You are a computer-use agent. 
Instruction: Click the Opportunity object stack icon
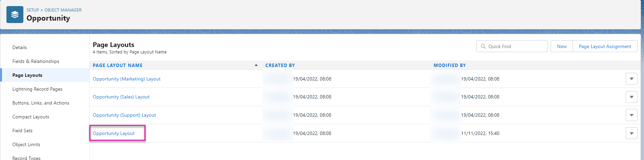tap(15, 15)
